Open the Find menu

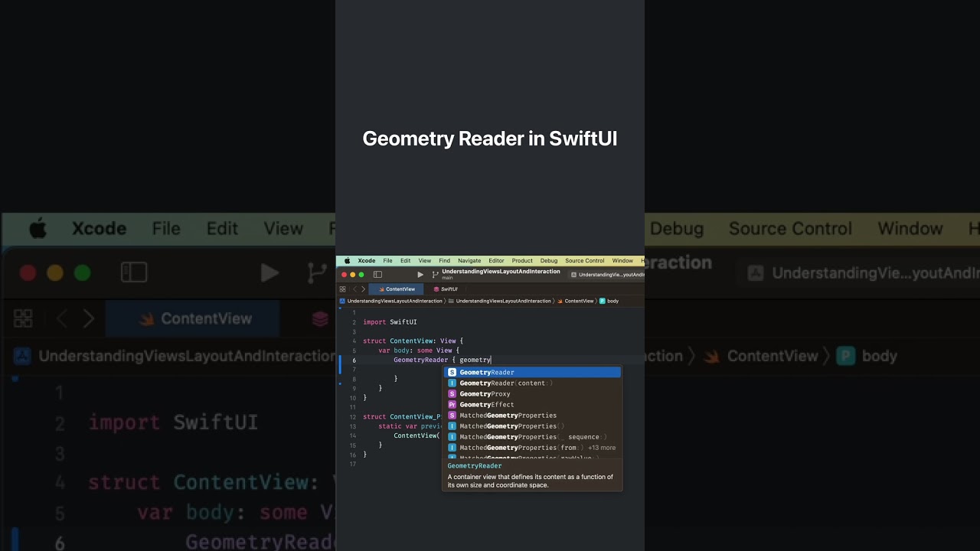[x=444, y=261]
